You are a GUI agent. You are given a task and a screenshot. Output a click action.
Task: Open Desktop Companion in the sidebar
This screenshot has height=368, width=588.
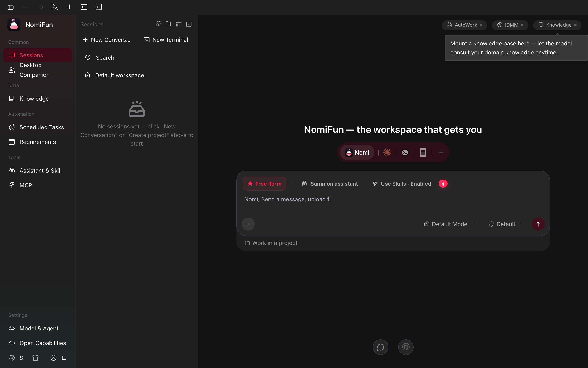(x=38, y=70)
